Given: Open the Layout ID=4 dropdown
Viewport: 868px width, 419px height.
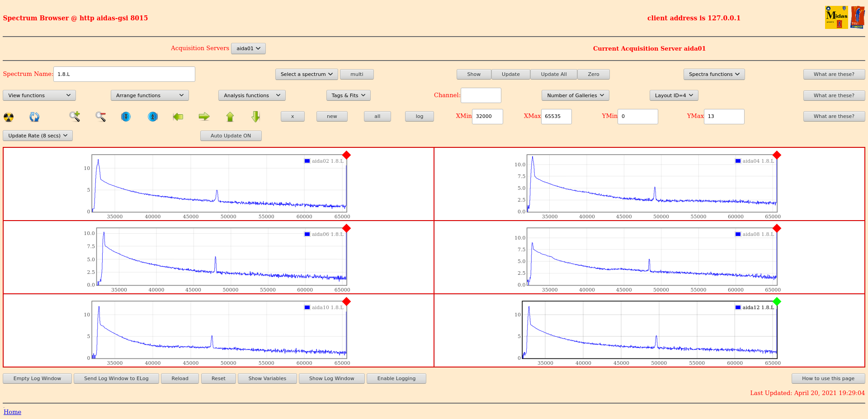Looking at the screenshot, I should click(x=674, y=95).
